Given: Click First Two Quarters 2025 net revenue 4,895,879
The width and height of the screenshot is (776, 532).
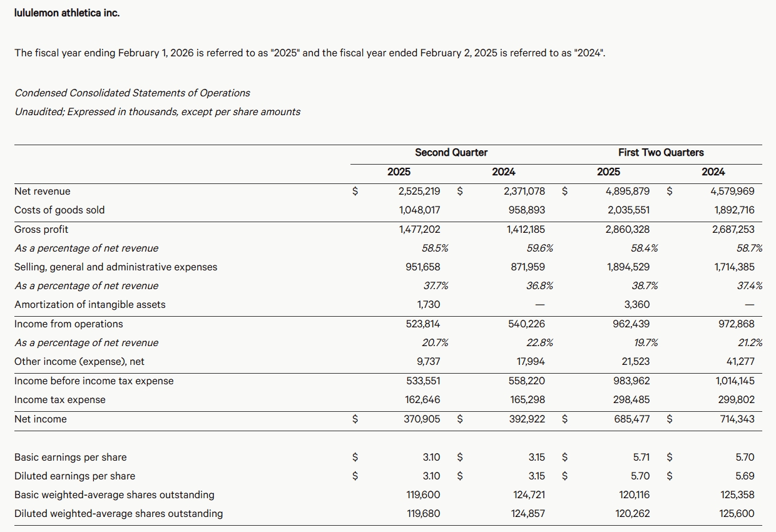Looking at the screenshot, I should [x=628, y=192].
